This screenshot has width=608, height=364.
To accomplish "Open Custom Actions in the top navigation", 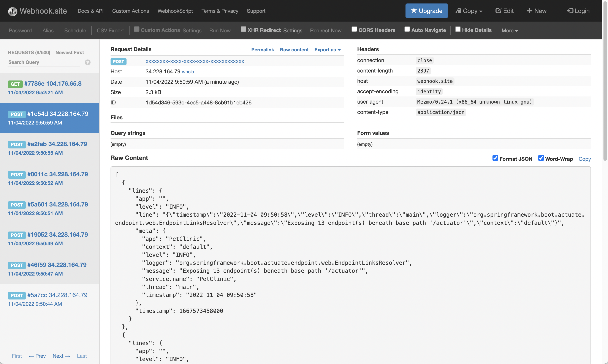I will pyautogui.click(x=131, y=11).
